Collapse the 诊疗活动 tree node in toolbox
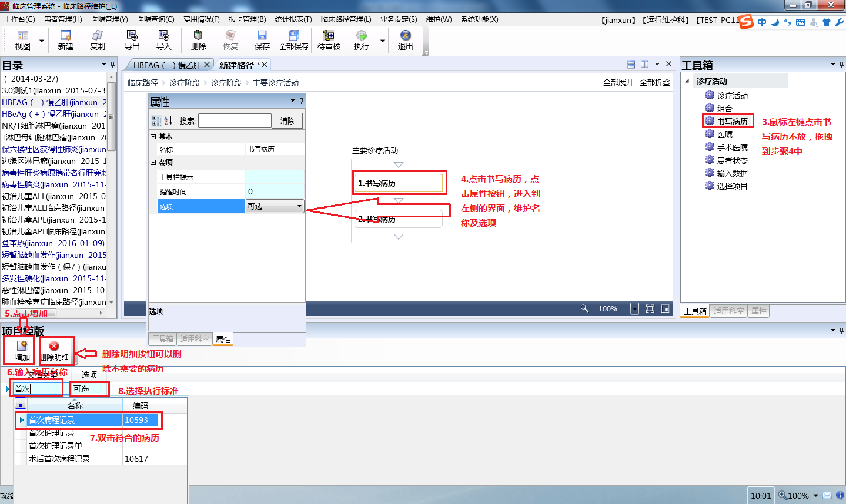The width and height of the screenshot is (846, 504). [x=687, y=81]
